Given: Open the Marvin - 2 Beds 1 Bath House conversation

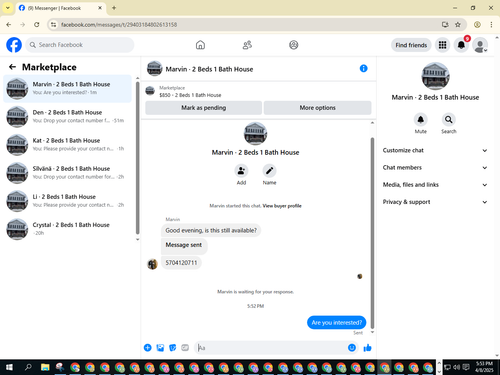Looking at the screenshot, I should click(x=68, y=88).
